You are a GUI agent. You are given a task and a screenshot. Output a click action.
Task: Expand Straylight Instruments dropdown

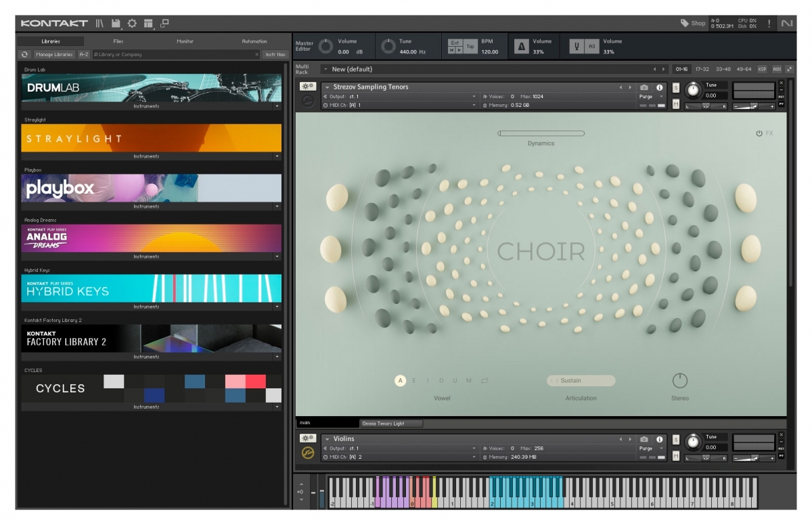click(x=277, y=156)
